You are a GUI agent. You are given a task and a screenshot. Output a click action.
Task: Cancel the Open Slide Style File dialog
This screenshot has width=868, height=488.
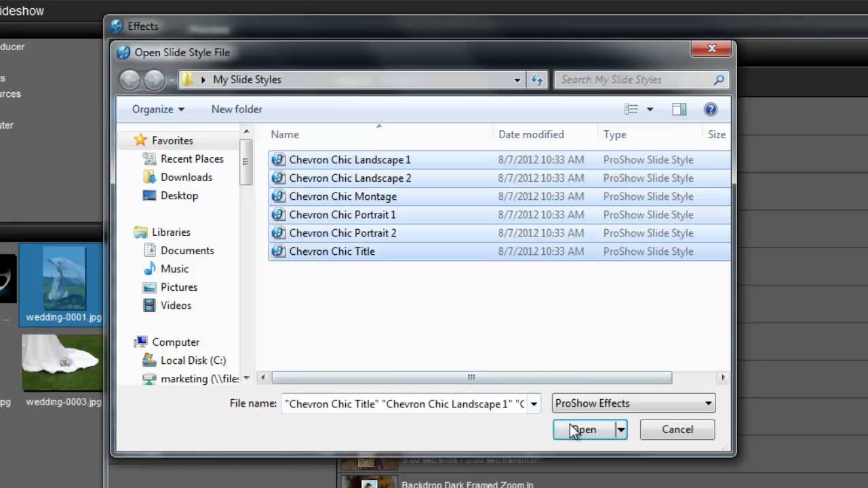click(x=677, y=430)
